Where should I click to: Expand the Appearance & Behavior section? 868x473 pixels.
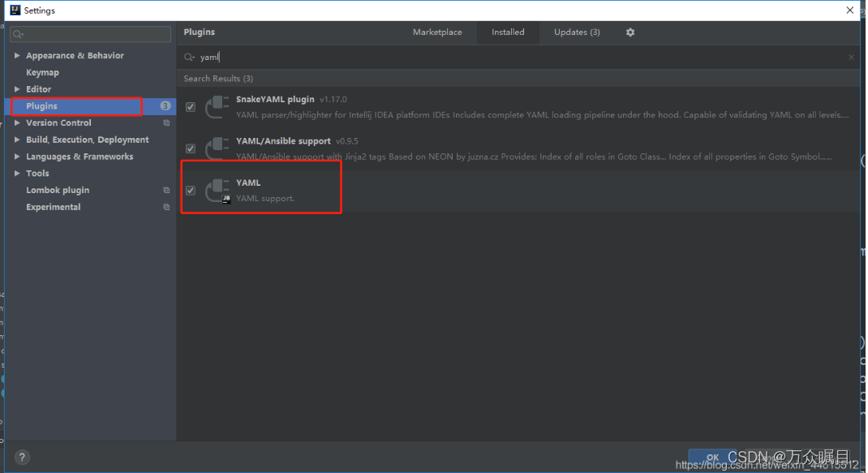click(x=17, y=55)
